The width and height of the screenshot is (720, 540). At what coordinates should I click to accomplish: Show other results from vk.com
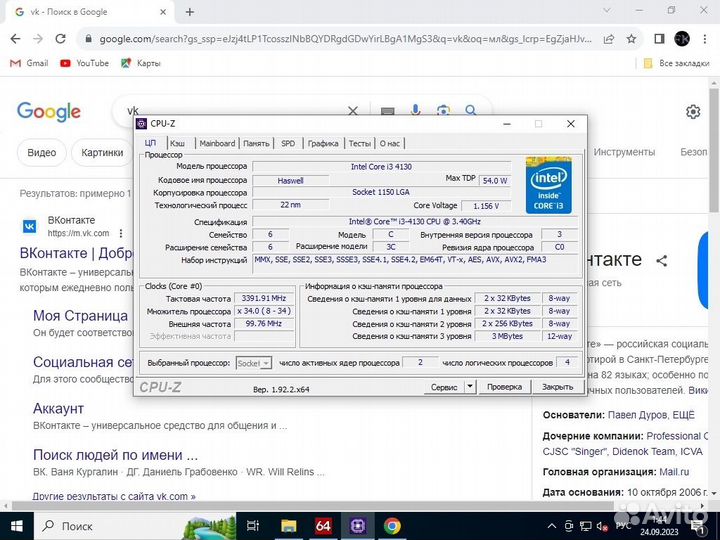(114, 496)
